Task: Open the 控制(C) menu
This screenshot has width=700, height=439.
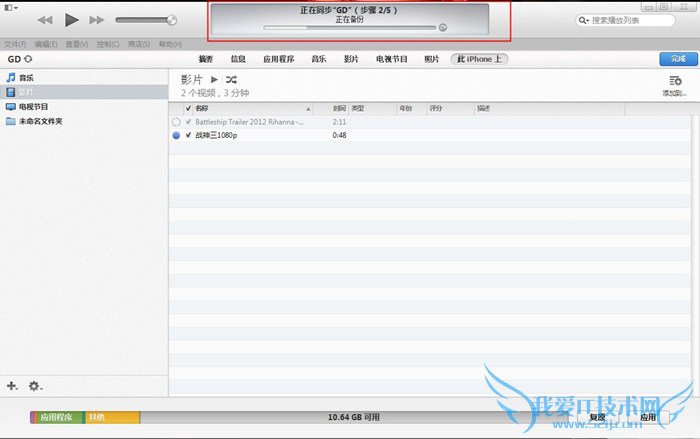Action: (x=108, y=44)
